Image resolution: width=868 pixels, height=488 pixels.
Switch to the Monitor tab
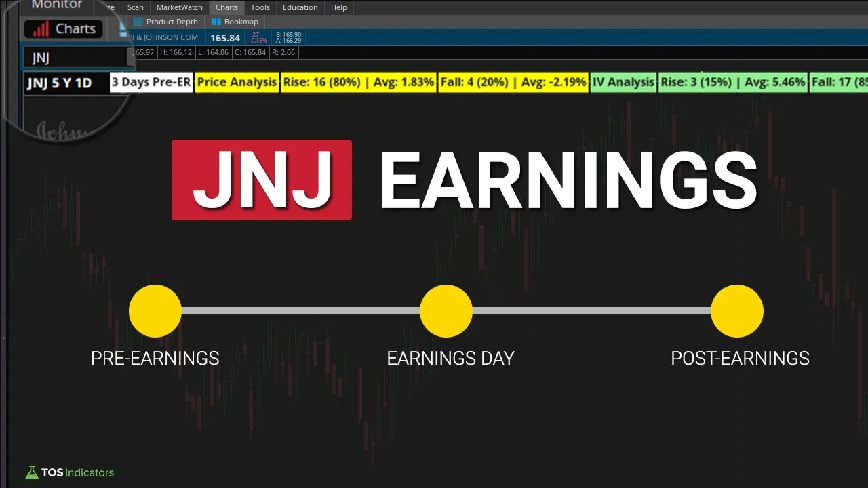click(56, 4)
